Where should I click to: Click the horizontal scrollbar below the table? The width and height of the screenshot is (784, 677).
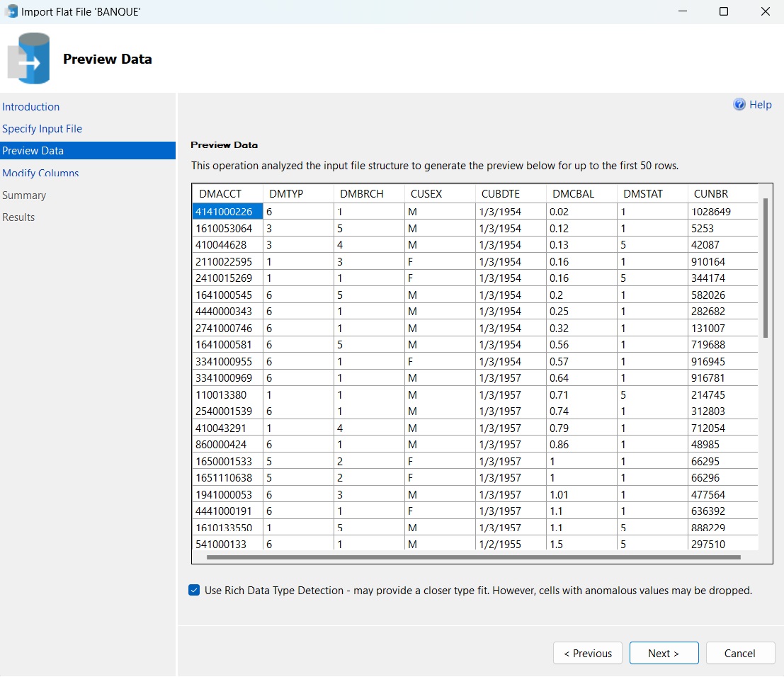click(x=473, y=557)
